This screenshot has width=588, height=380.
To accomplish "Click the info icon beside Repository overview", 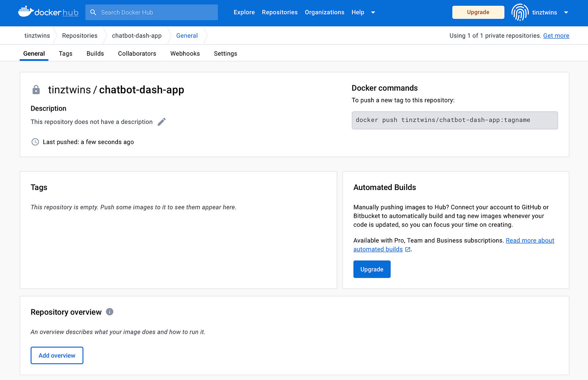I will (110, 312).
